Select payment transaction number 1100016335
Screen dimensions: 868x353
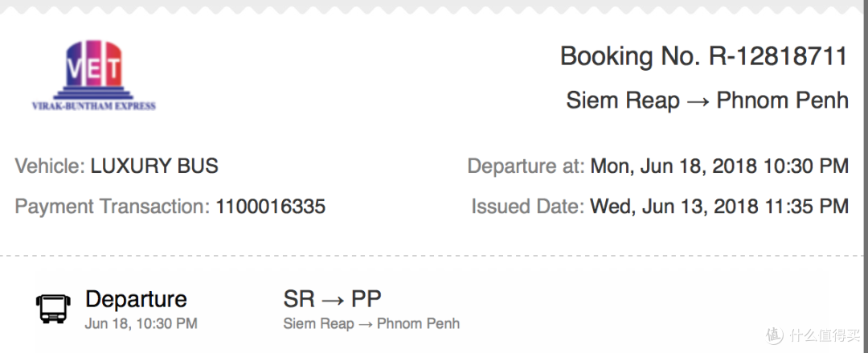click(x=271, y=207)
